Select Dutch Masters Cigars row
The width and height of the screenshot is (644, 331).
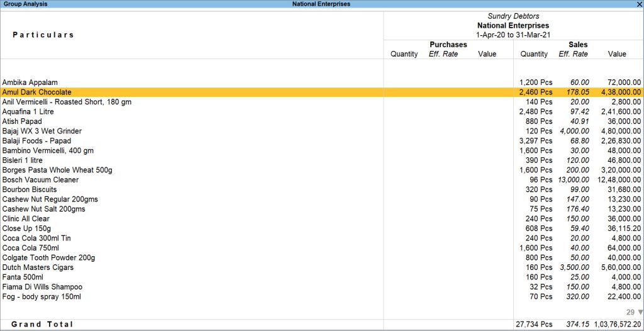(x=322, y=267)
